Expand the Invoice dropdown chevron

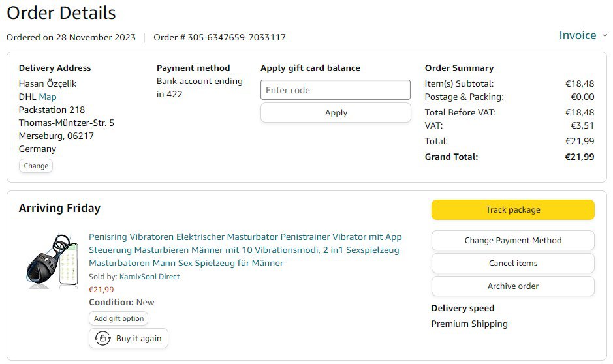pyautogui.click(x=605, y=35)
